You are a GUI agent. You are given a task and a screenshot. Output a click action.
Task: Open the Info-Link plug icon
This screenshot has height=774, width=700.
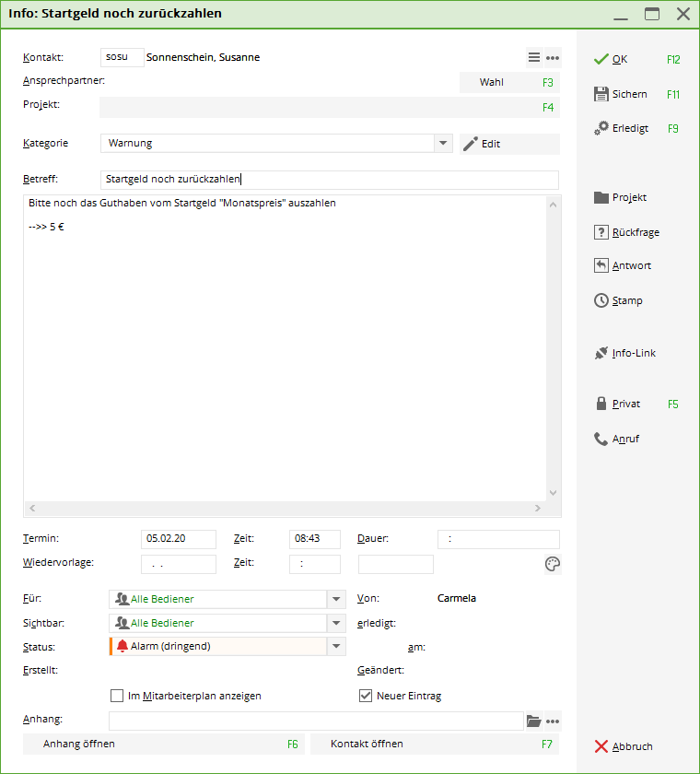click(601, 353)
